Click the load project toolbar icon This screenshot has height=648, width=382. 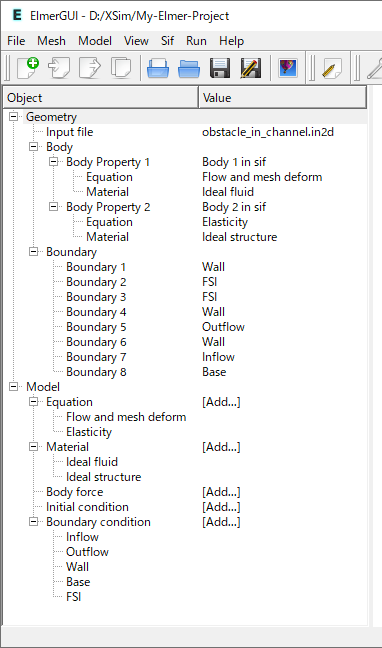click(59, 67)
